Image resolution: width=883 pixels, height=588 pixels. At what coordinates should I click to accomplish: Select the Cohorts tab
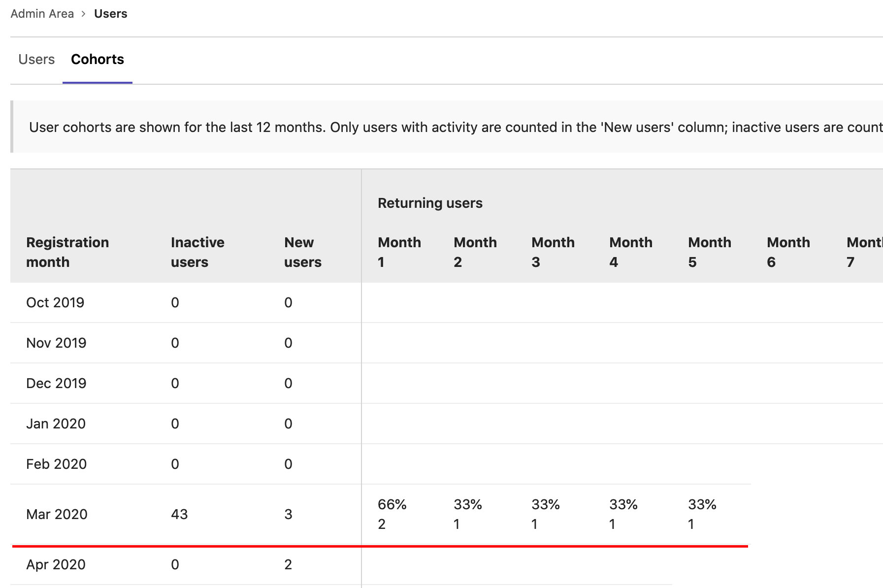[97, 59]
